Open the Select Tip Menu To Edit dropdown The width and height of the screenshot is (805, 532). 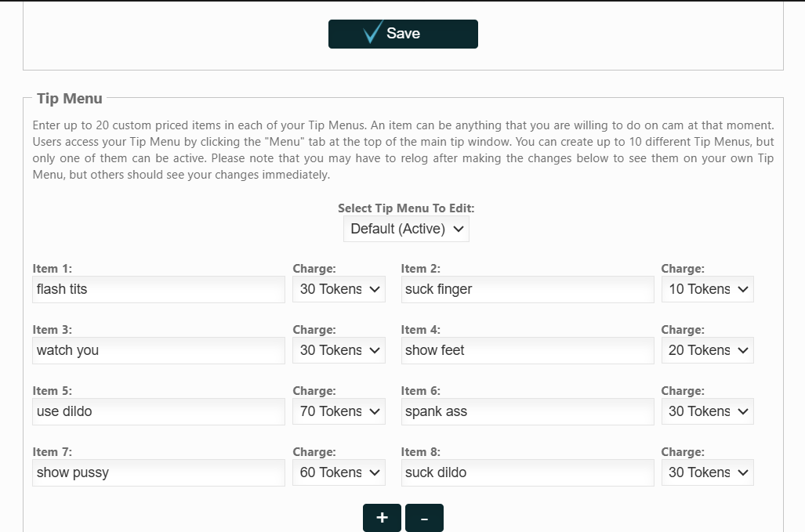point(405,229)
